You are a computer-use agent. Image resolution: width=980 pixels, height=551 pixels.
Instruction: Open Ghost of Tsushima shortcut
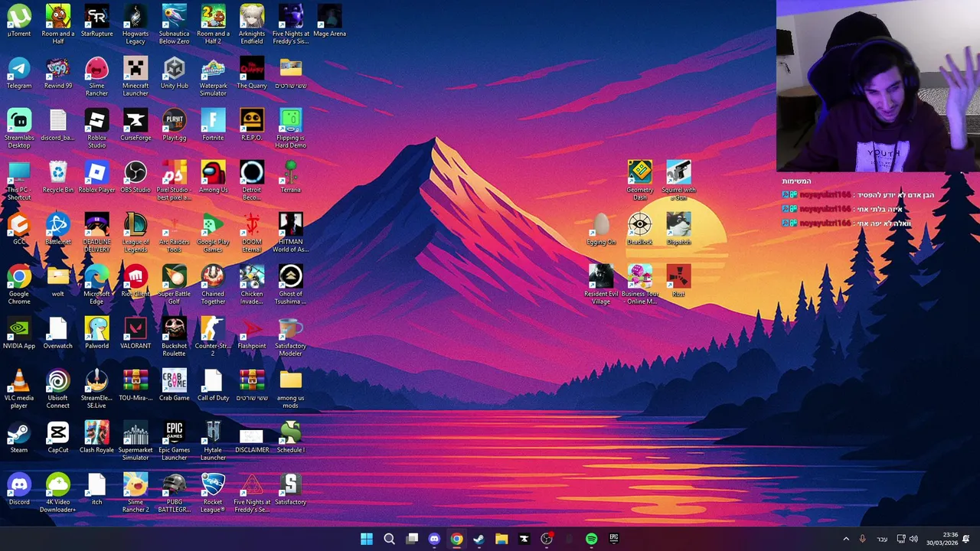290,285
